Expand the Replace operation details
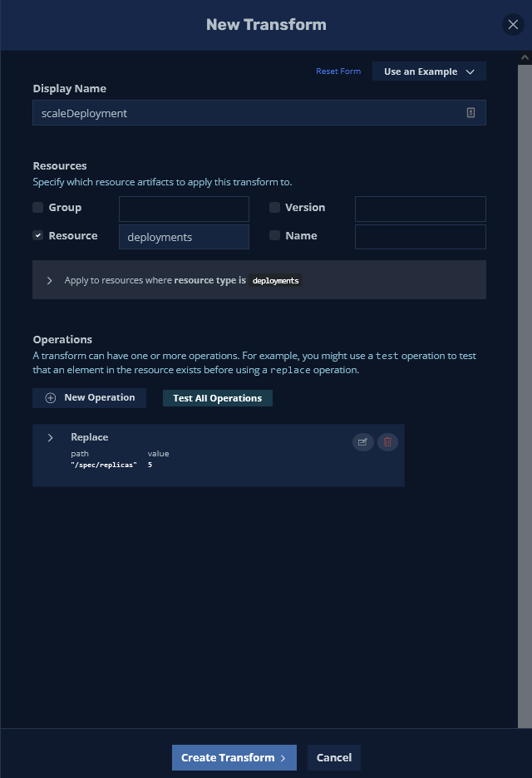This screenshot has height=778, width=532. point(51,438)
